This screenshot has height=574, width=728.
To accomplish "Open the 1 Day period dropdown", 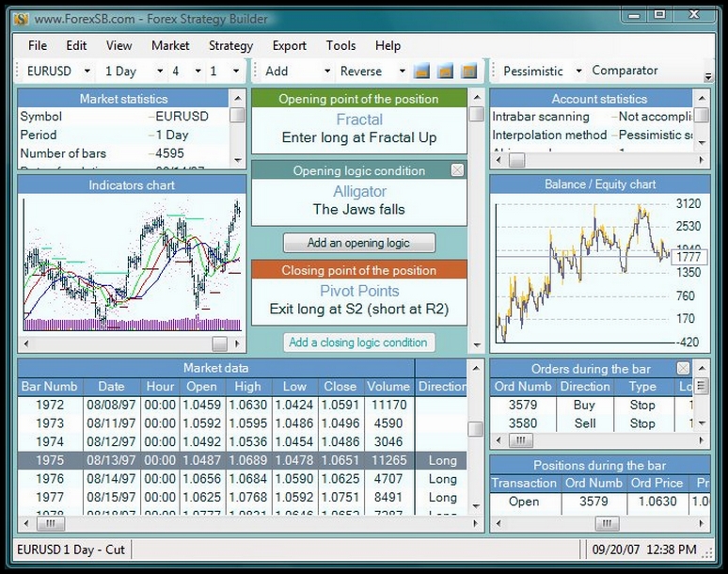I will pos(160,72).
